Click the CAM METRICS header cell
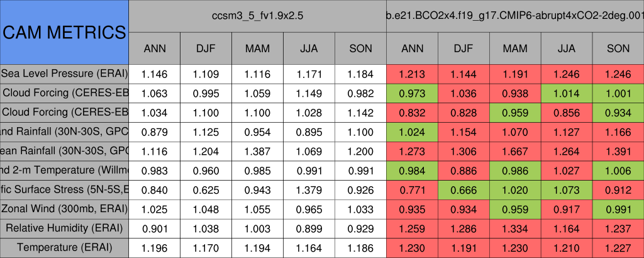Viewport: 644px width, 258px height. 64,32
